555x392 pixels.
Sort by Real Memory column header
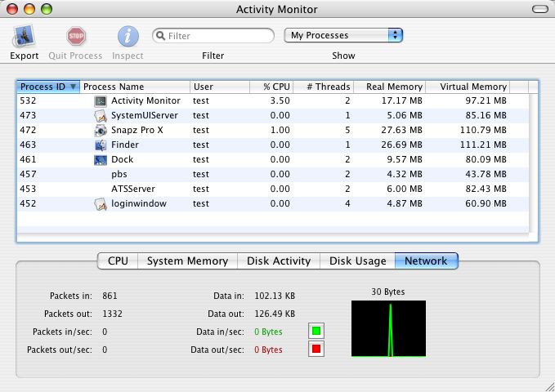click(x=389, y=87)
